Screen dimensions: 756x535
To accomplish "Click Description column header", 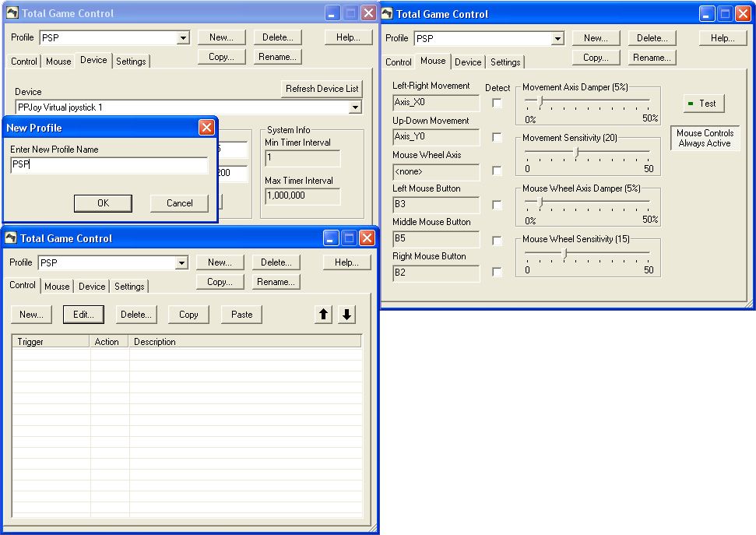I will [x=245, y=342].
